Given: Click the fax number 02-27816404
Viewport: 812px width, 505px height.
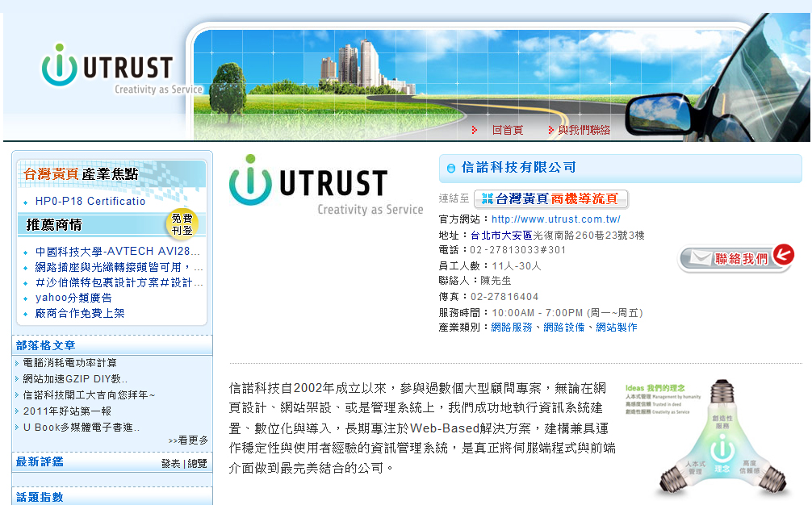Looking at the screenshot, I should pos(504,297).
